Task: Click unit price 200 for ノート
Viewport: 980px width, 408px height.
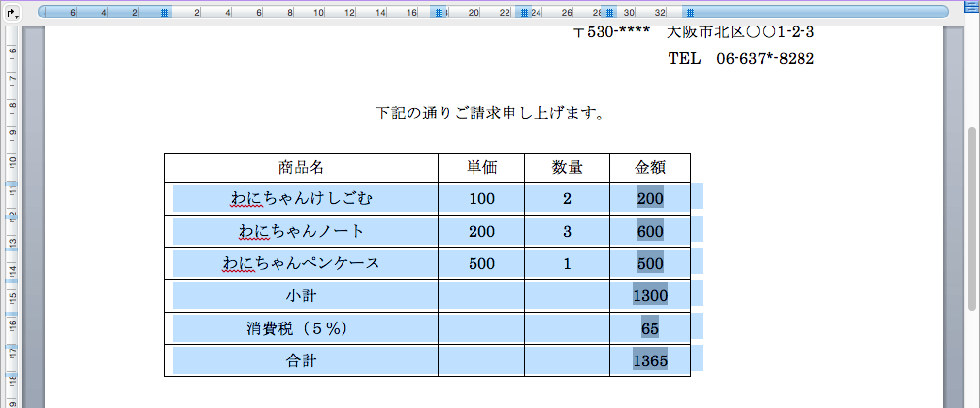Action: (x=481, y=231)
